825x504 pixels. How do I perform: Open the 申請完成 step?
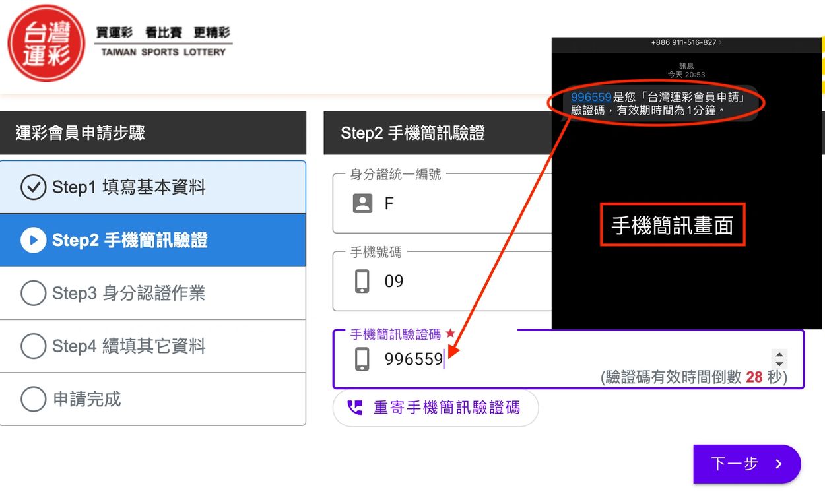(153, 399)
